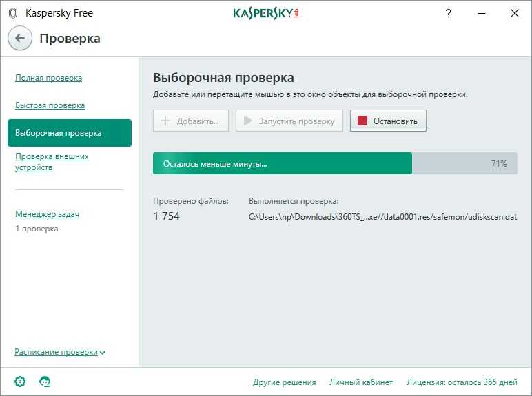This screenshot has width=532, height=396.
Task: Click the Проверка page title
Action: [x=70, y=39]
